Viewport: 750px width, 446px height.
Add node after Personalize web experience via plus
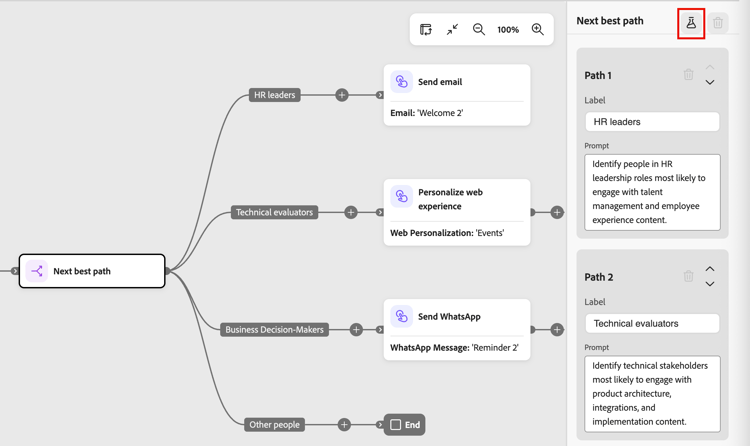557,212
